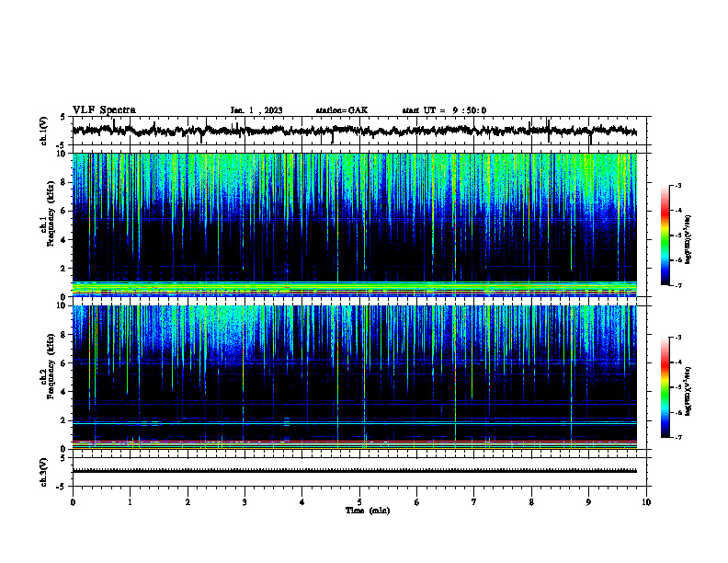Click the "-3" label on ch.2 color bar
728x563 pixels.
point(677,338)
